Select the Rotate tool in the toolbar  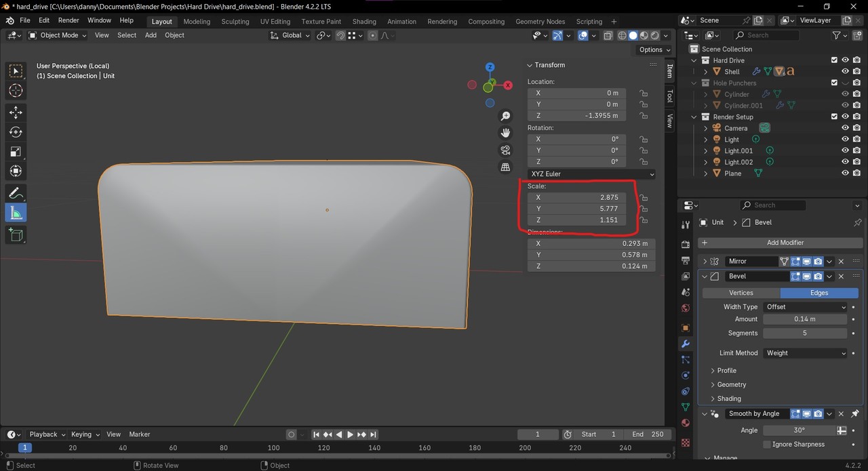point(16,132)
